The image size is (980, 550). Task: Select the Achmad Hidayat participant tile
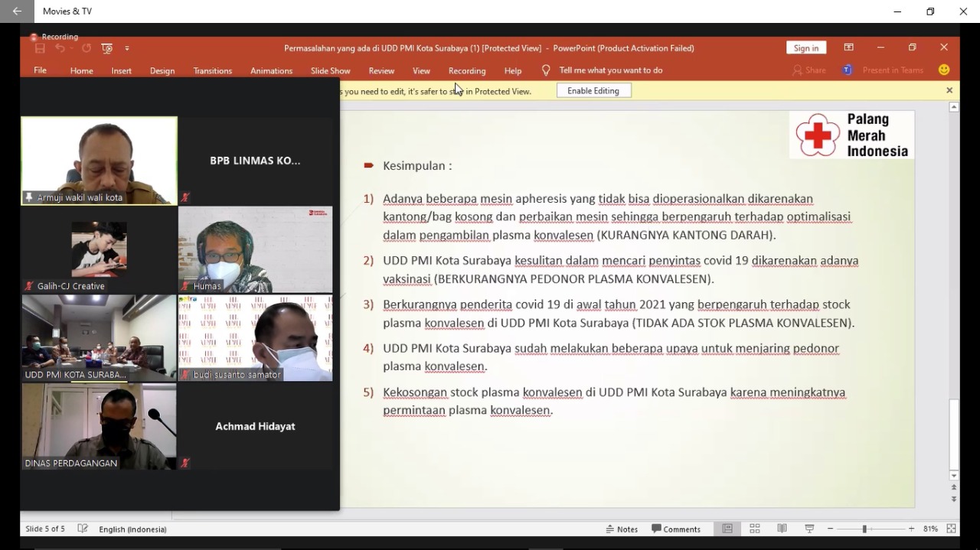[x=255, y=426]
